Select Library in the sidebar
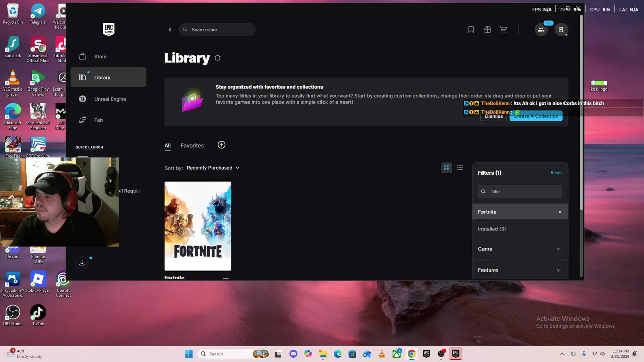The width and height of the screenshot is (644, 362). point(109,78)
